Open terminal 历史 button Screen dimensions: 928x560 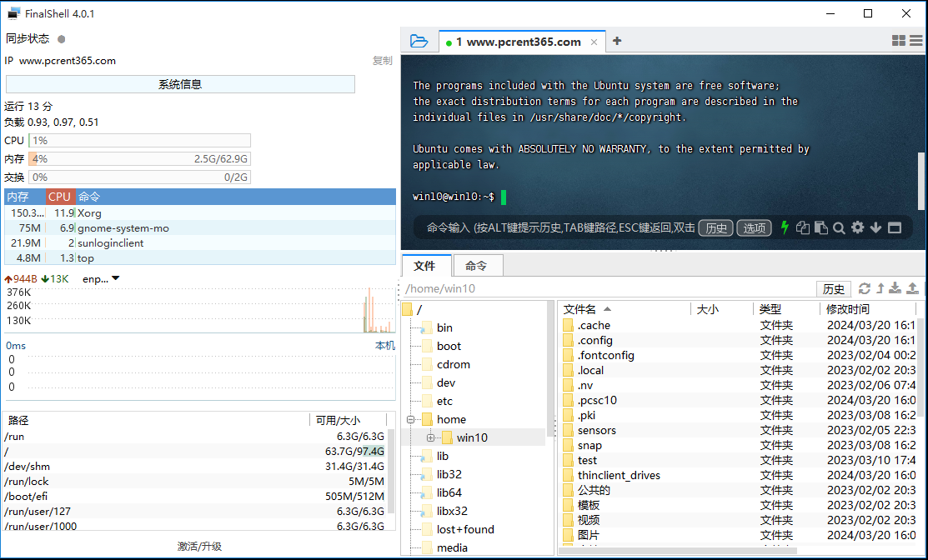point(716,227)
